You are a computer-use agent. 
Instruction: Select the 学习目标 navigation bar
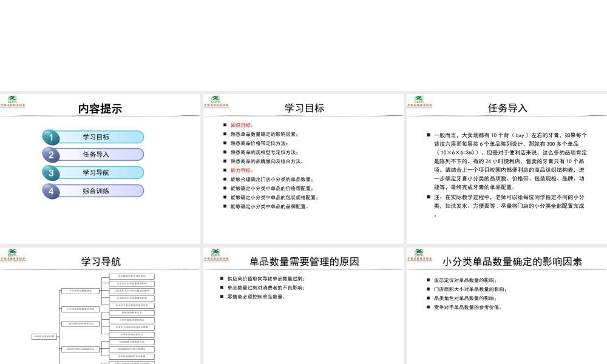(96, 136)
